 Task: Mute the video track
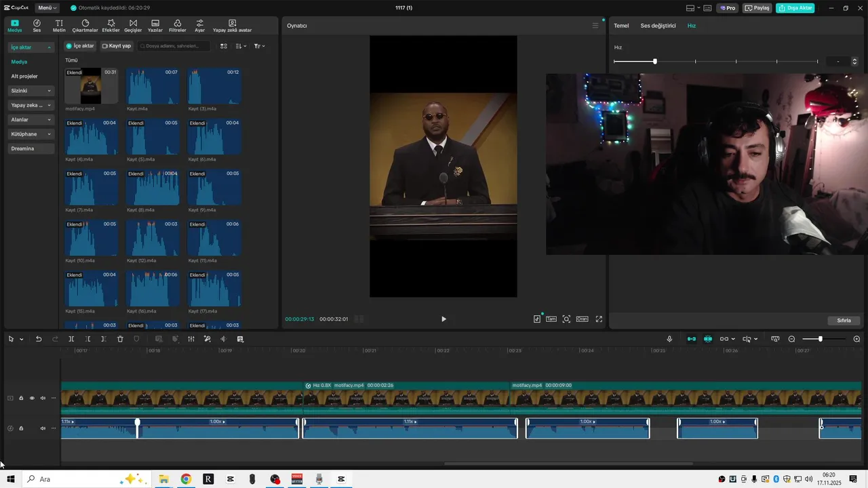[x=43, y=399]
